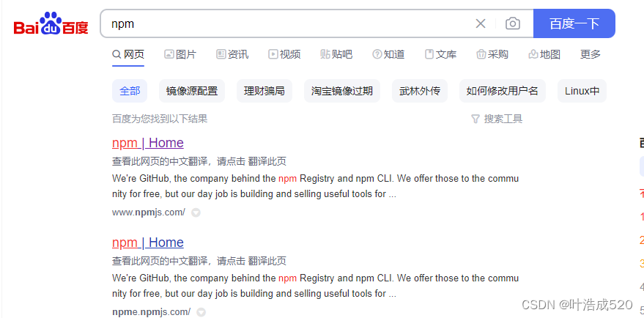Open the 资讯 tab
This screenshot has height=318, width=644.
(x=232, y=53)
